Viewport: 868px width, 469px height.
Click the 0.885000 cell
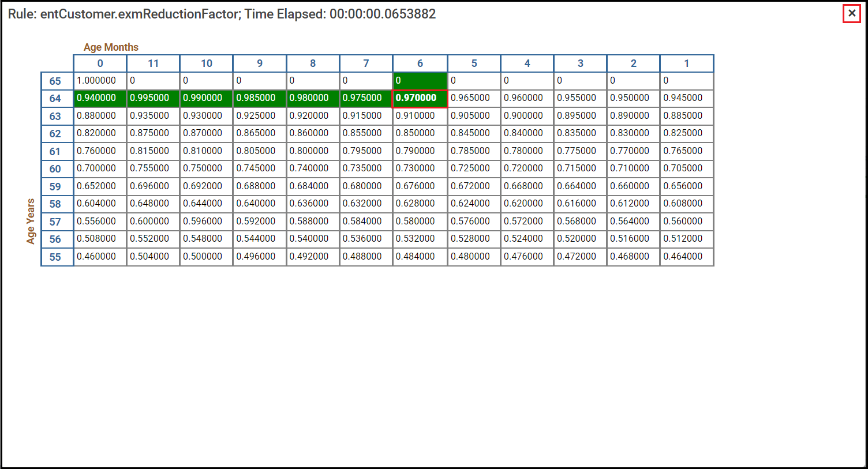click(687, 116)
